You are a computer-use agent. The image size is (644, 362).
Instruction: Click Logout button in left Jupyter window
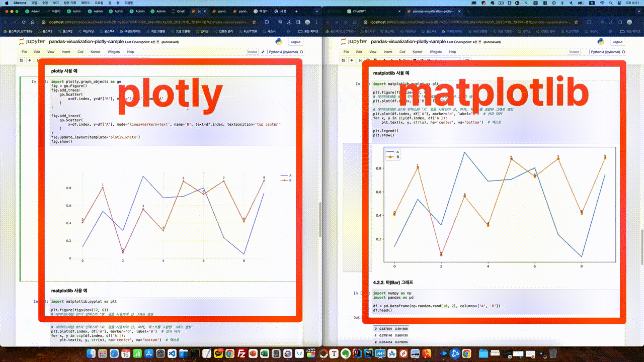(295, 42)
